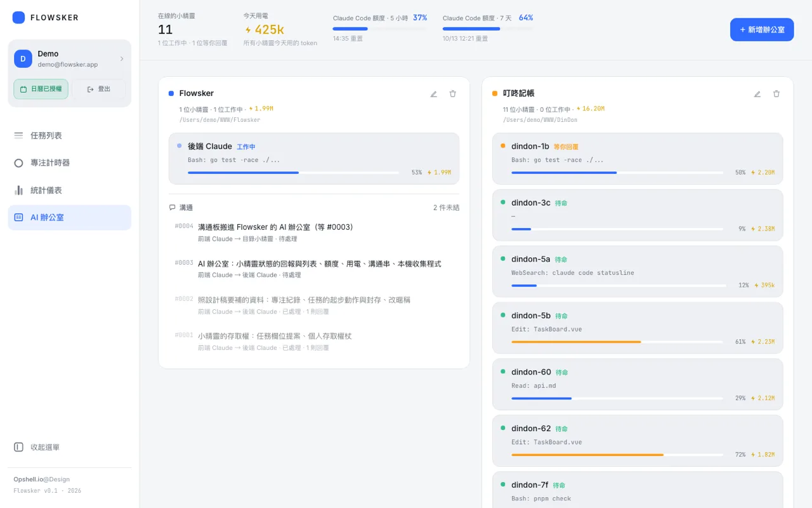
Task: Click the 14:35 重置 reset time
Action: [x=348, y=39]
